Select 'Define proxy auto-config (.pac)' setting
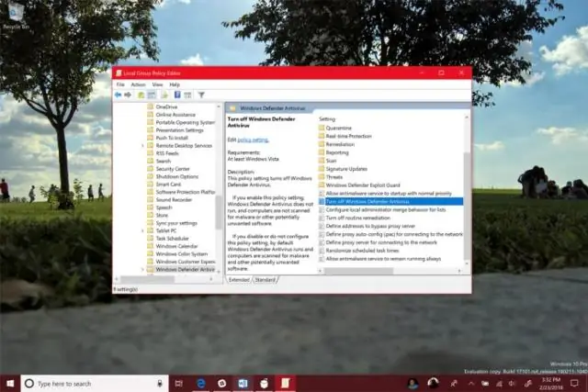588x392 pixels. (x=390, y=234)
